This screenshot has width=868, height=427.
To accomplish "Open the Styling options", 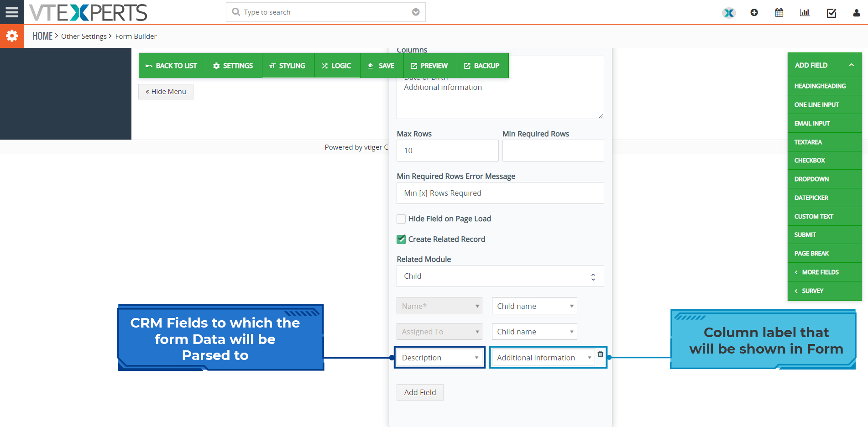I will coord(288,66).
